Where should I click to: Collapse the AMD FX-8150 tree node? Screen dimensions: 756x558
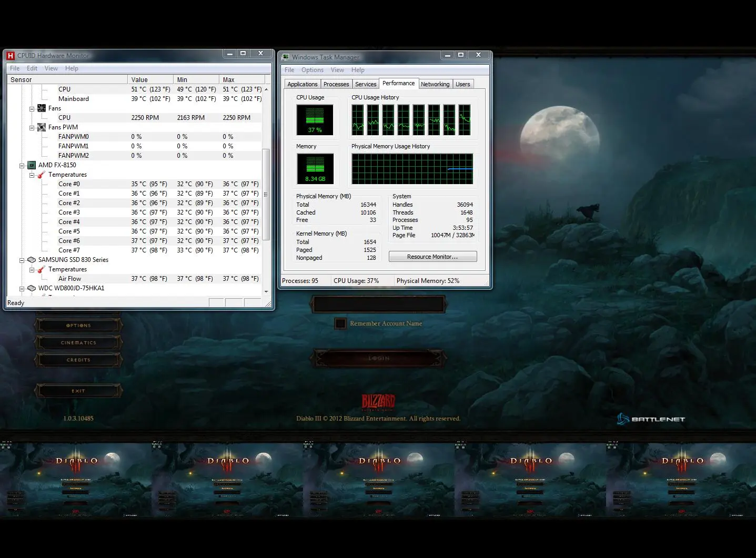22,166
